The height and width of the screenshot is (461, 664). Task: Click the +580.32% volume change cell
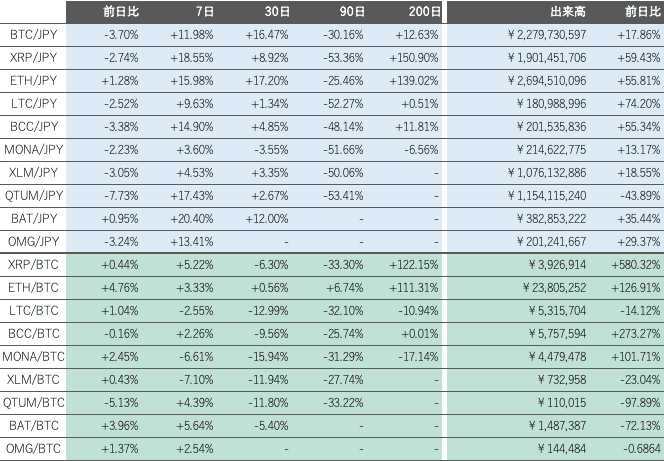tap(634, 264)
